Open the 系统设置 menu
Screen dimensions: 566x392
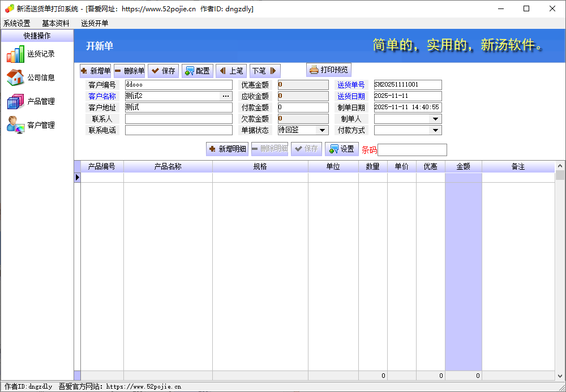point(17,23)
